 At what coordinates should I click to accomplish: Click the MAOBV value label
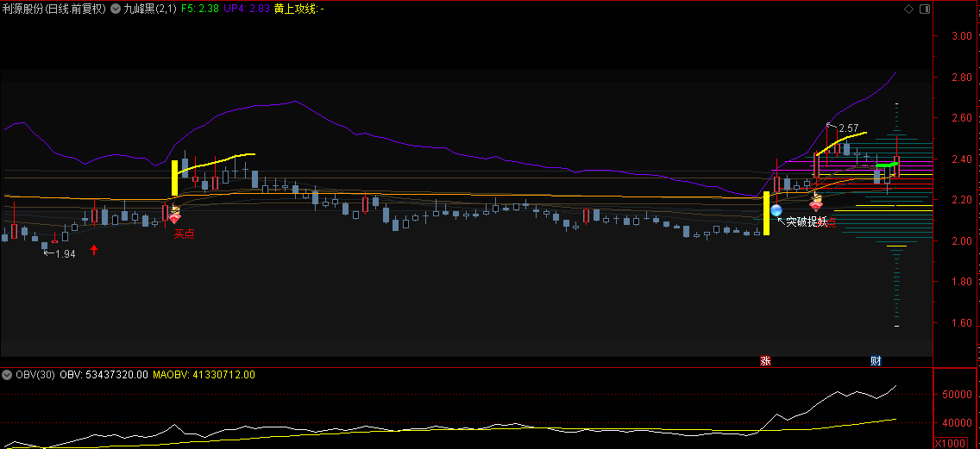pos(204,375)
